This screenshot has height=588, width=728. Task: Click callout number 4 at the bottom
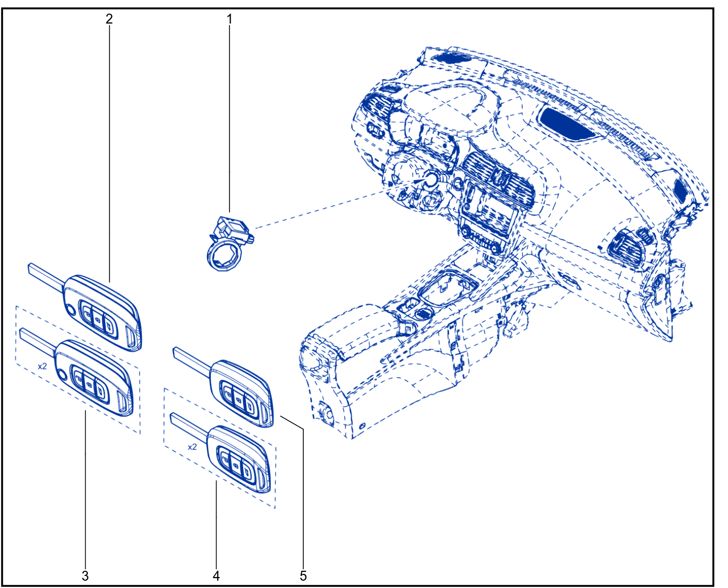(217, 576)
